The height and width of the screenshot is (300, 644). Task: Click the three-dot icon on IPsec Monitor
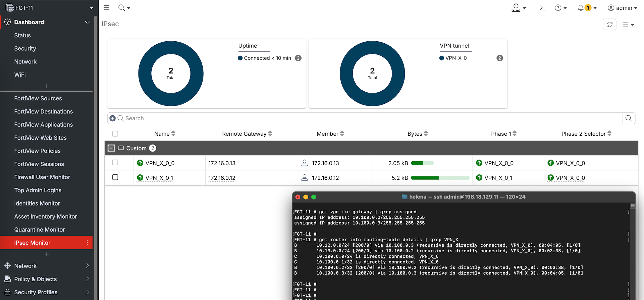[87, 243]
